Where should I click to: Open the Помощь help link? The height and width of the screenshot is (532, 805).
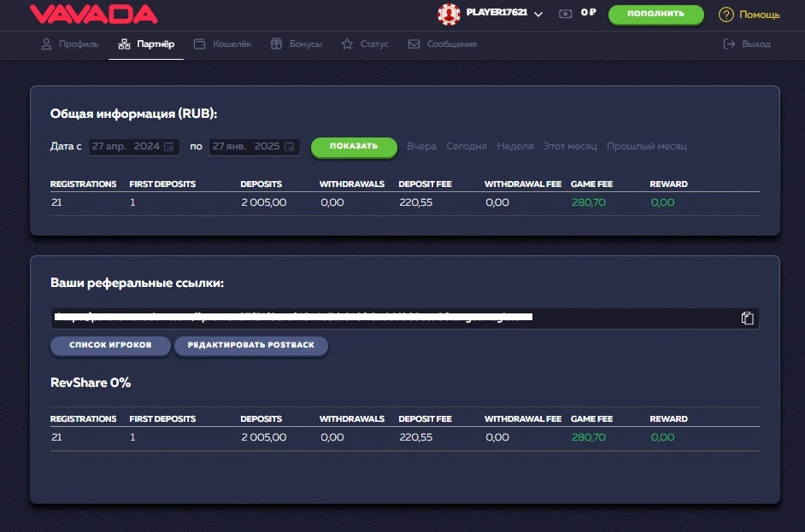pos(760,15)
